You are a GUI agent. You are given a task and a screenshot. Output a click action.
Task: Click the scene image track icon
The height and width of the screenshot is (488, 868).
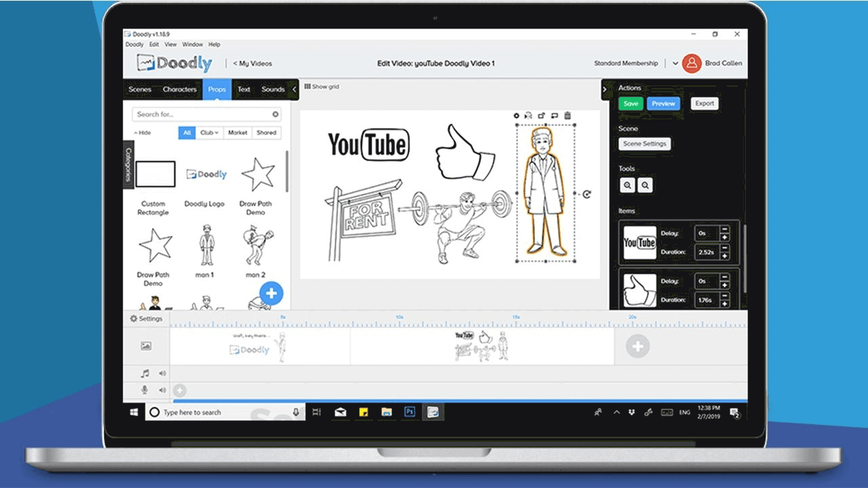(x=146, y=346)
